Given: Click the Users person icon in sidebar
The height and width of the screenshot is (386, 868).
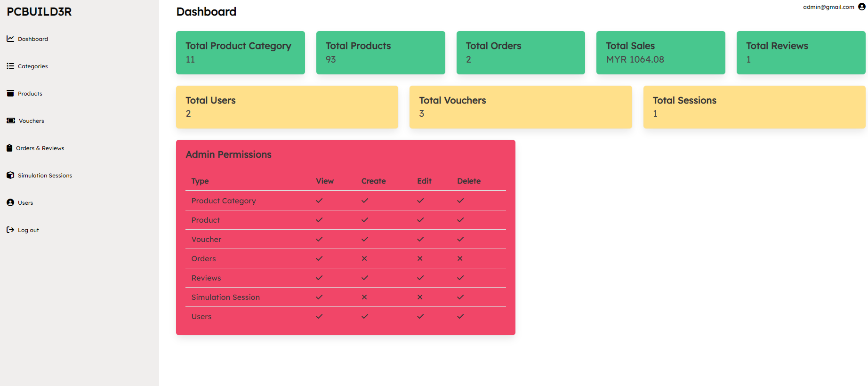Looking at the screenshot, I should [x=10, y=202].
